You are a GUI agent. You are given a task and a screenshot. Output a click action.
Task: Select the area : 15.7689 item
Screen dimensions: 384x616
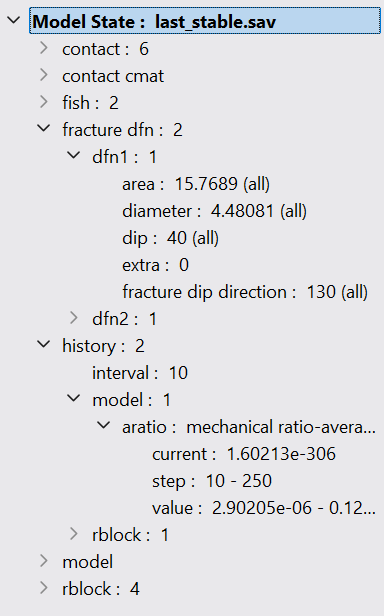pos(196,184)
